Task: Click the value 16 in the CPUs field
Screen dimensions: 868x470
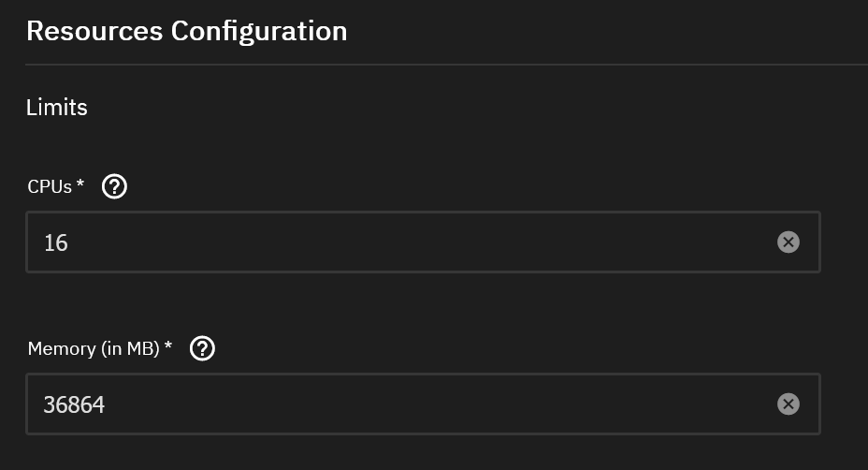Action: [x=56, y=243]
